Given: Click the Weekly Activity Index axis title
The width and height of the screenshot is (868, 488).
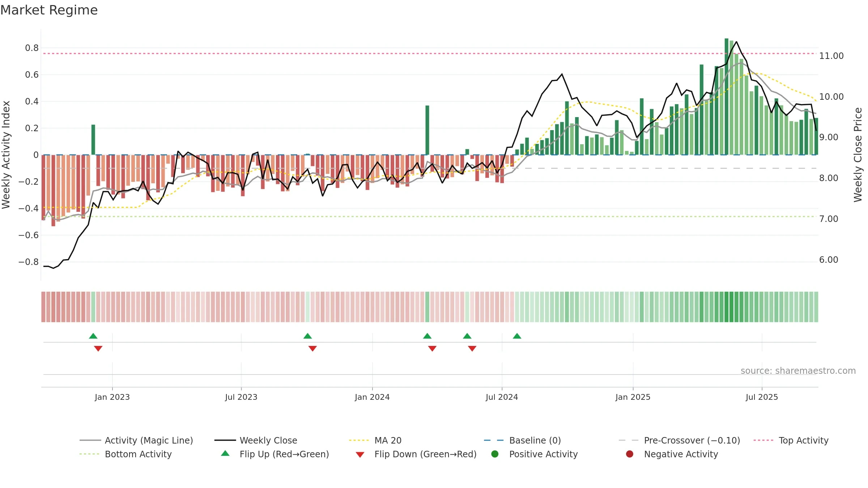Looking at the screenshot, I should (6, 155).
